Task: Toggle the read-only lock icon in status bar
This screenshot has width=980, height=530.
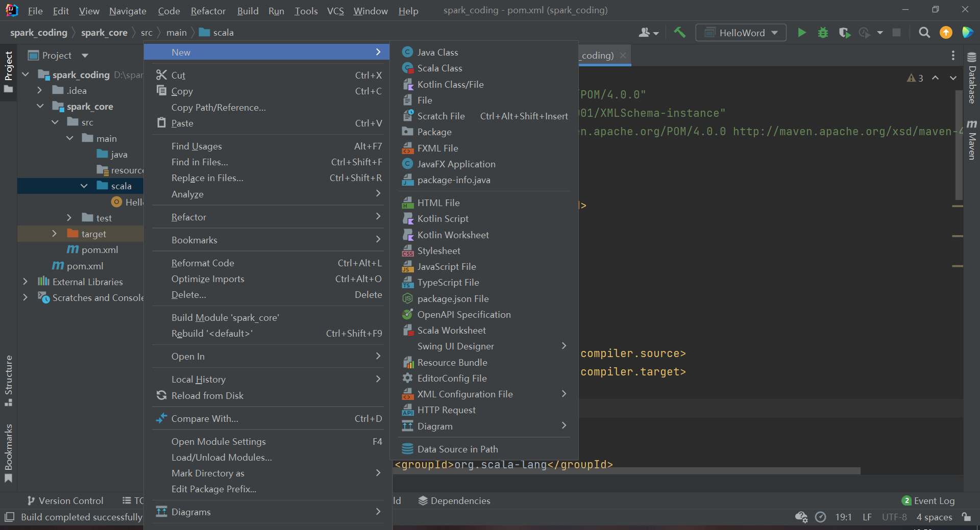Action: [x=966, y=517]
